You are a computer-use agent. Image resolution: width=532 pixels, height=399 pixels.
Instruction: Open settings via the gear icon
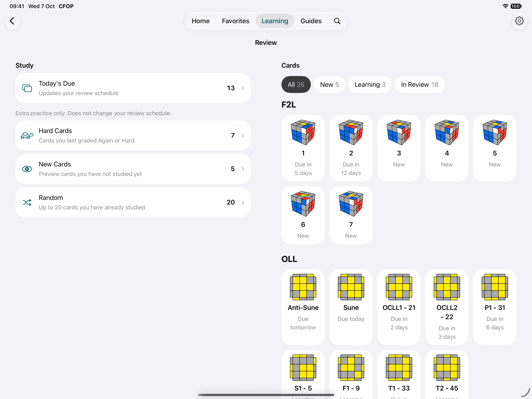click(519, 21)
